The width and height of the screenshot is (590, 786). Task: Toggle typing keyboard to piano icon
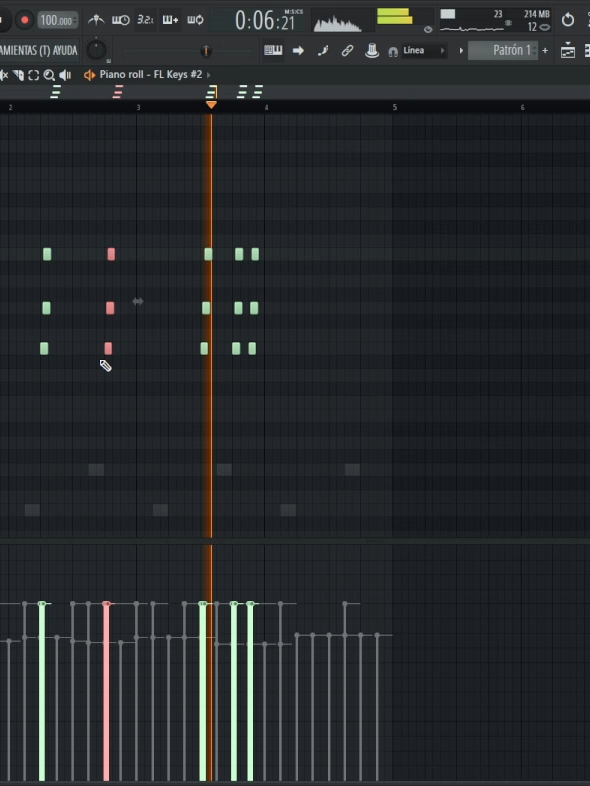click(273, 50)
